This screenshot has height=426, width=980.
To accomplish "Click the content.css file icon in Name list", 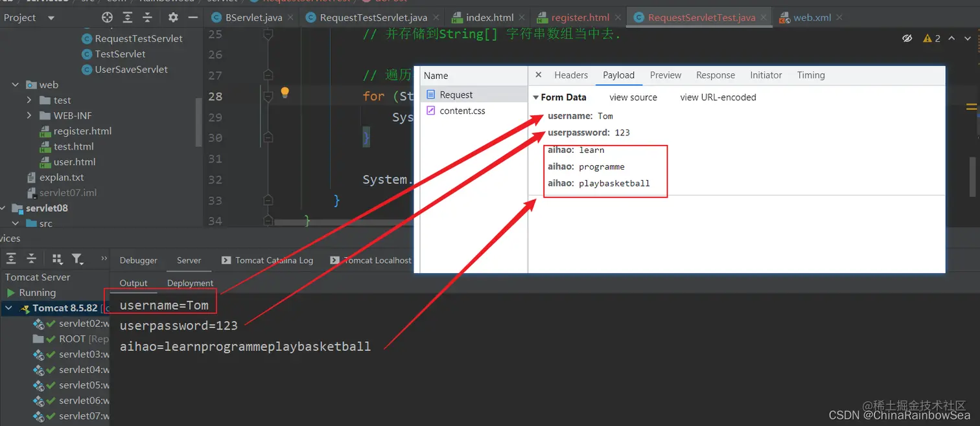I will coord(431,111).
